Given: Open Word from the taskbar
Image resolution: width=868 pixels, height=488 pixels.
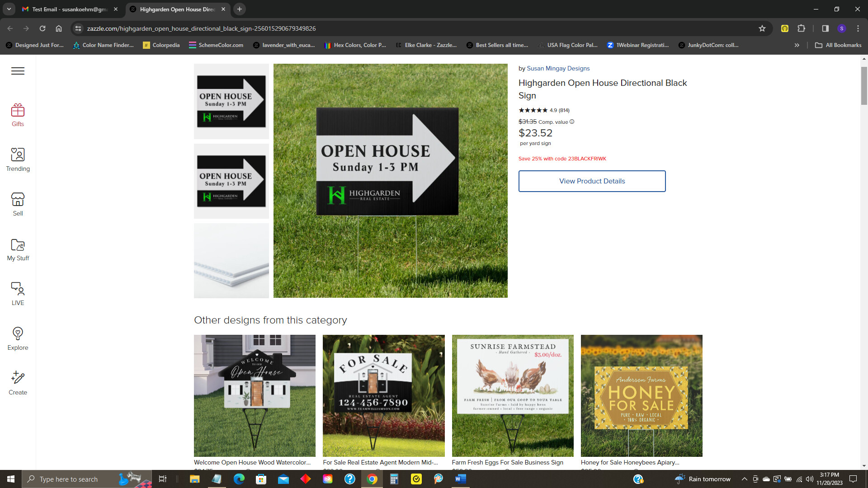Looking at the screenshot, I should point(460,479).
